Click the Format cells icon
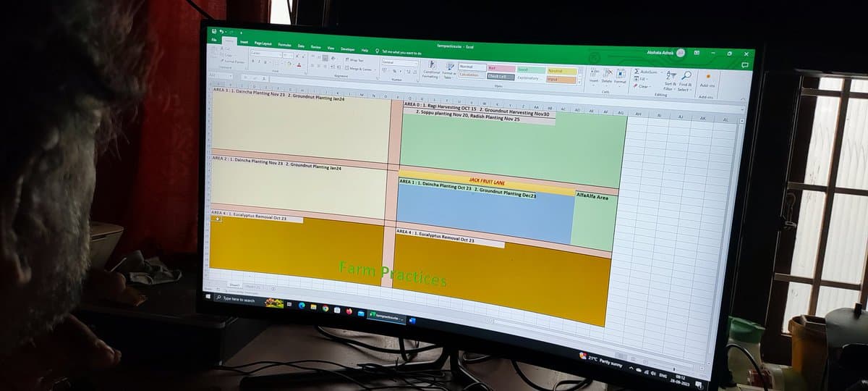868x391 pixels. (621, 77)
